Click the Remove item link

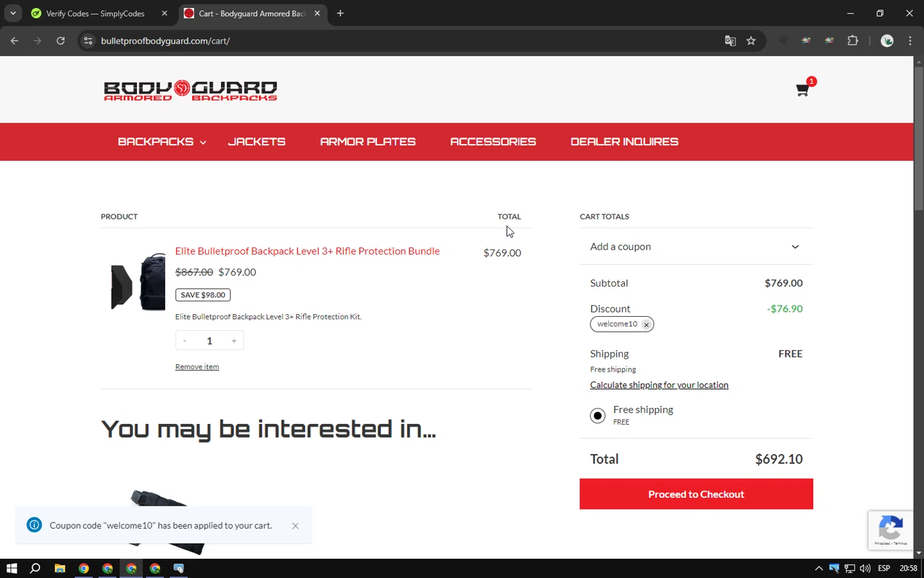197,367
